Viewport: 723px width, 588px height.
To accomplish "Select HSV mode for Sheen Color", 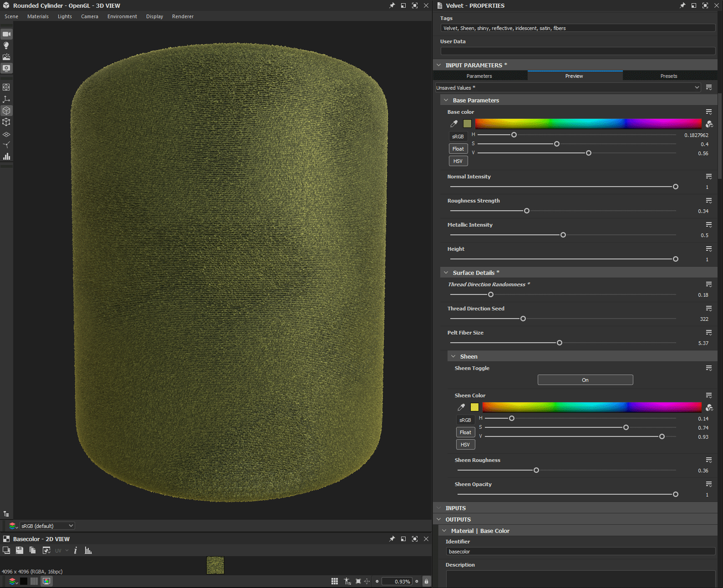I will point(465,445).
